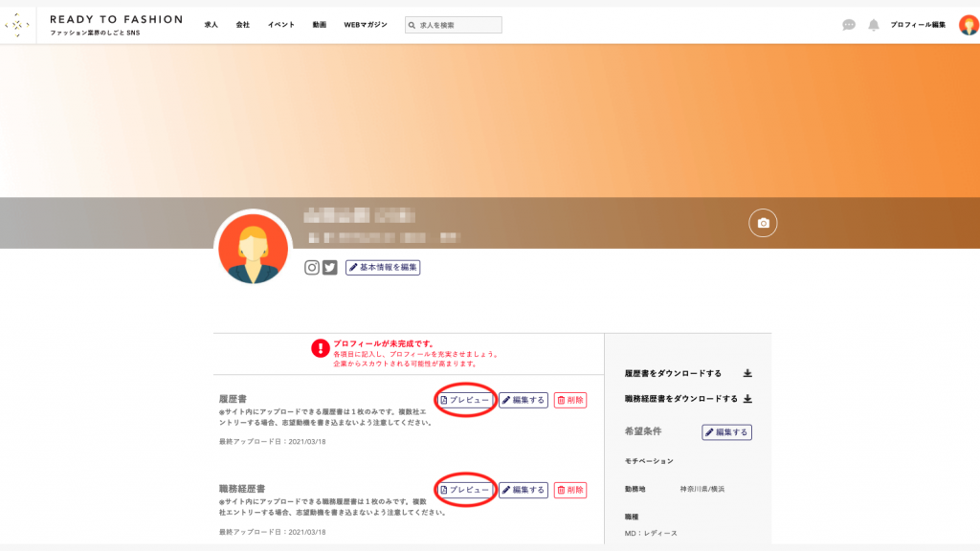Open the chat messages icon
980x551 pixels.
coord(849,25)
